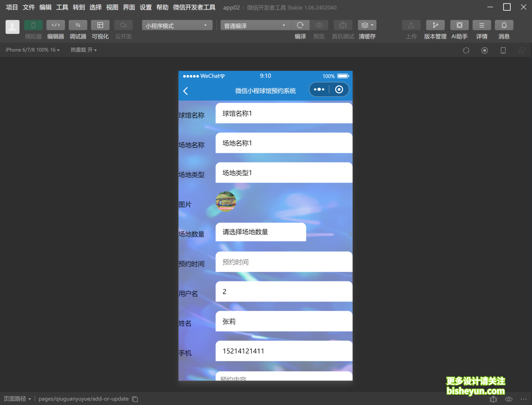532x405 pixels.
Task: Click the 预约时间 input field
Action: 283,262
